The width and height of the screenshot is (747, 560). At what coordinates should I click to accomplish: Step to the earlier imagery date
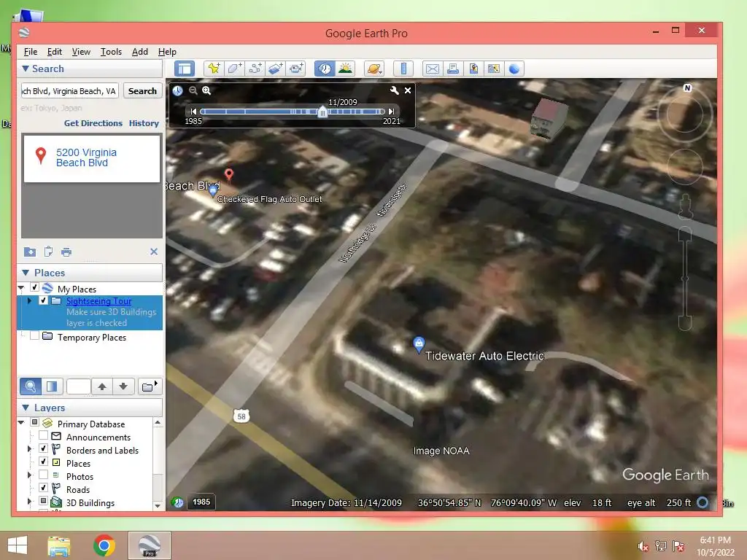[x=193, y=112]
